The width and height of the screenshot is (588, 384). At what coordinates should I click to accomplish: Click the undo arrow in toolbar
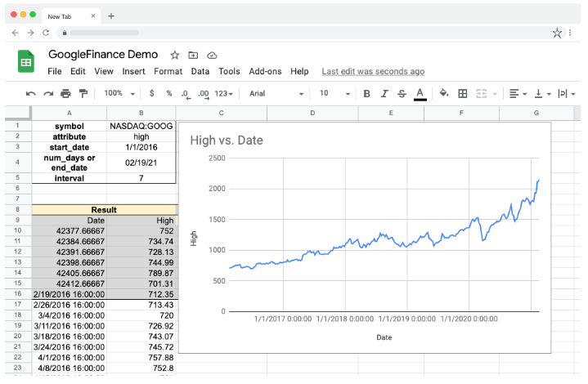pyautogui.click(x=31, y=94)
